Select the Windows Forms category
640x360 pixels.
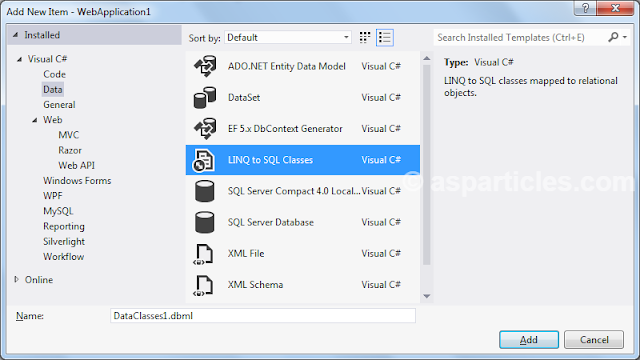pos(77,181)
